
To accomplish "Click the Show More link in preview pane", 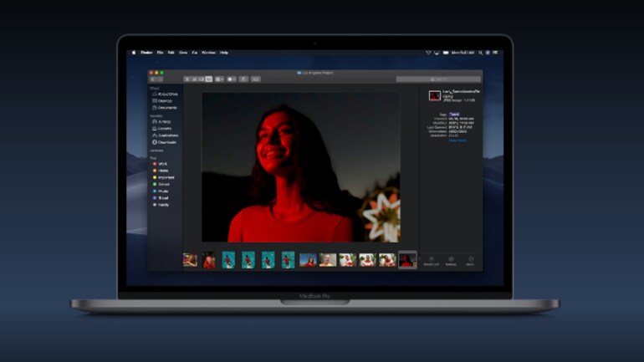I will (x=457, y=140).
